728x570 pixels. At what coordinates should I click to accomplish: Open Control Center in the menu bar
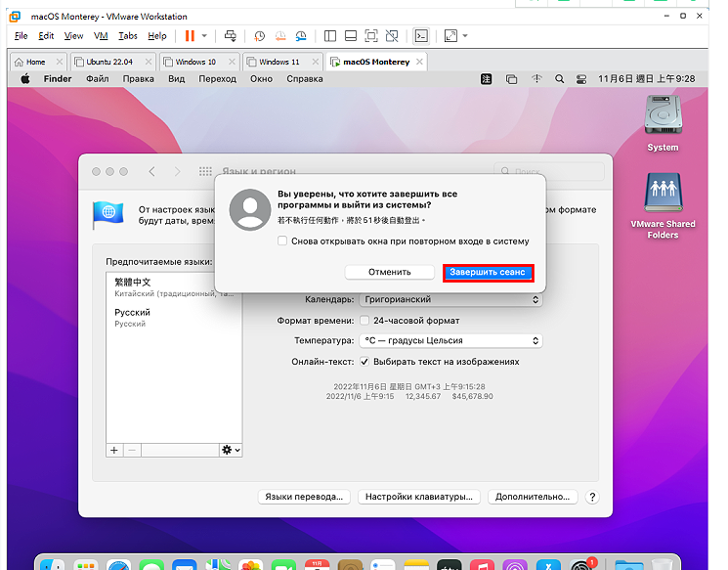pos(580,79)
